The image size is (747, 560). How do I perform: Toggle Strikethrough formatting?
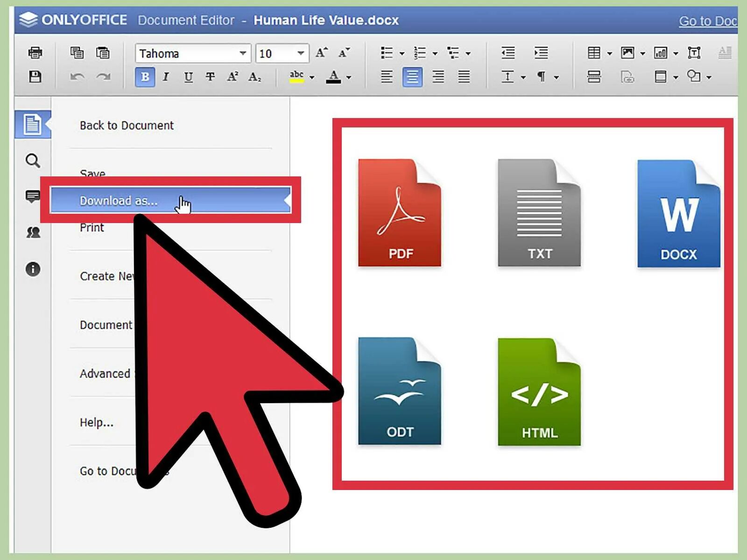pyautogui.click(x=211, y=77)
